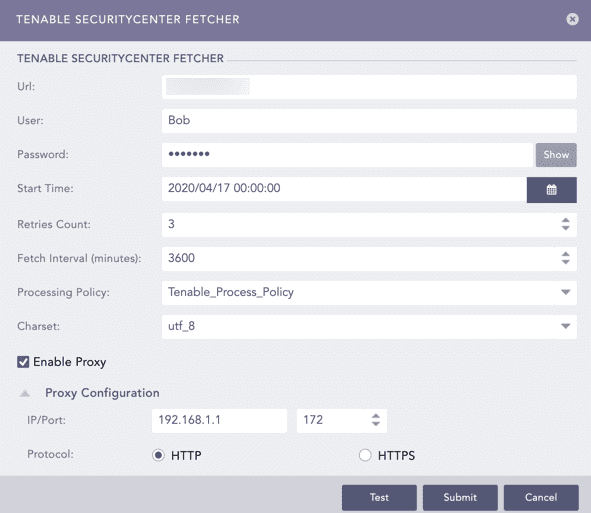This screenshot has height=513, width=591.
Task: Decrease the proxy port number
Action: 376,424
